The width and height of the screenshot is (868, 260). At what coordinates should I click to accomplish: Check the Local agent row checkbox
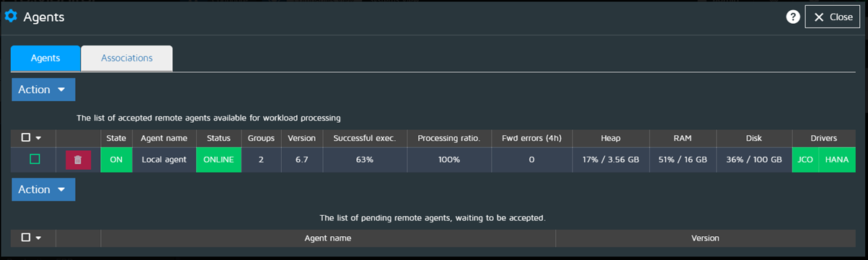click(x=35, y=160)
